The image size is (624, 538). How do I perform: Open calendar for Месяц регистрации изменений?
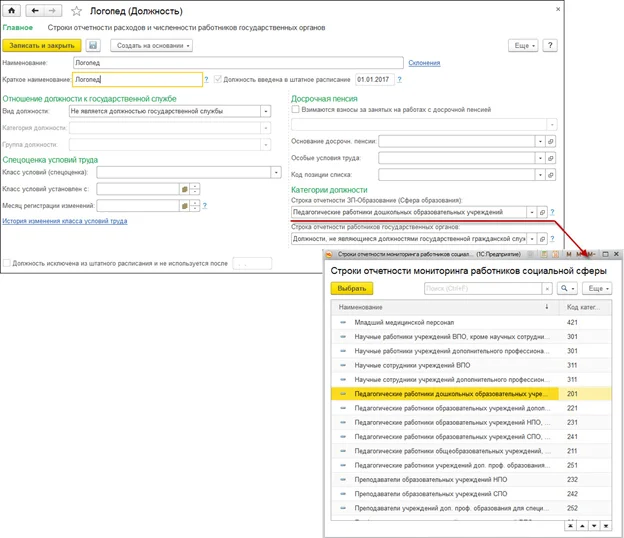tap(184, 206)
